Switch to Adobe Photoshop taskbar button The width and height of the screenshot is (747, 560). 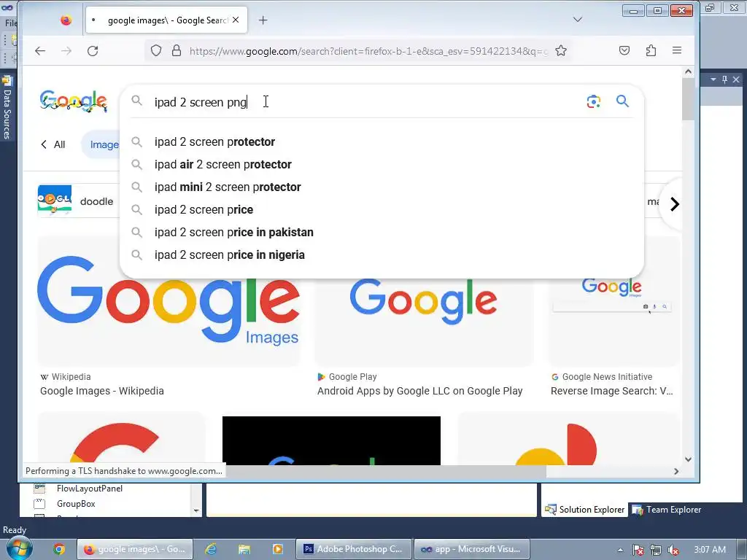pos(353,549)
